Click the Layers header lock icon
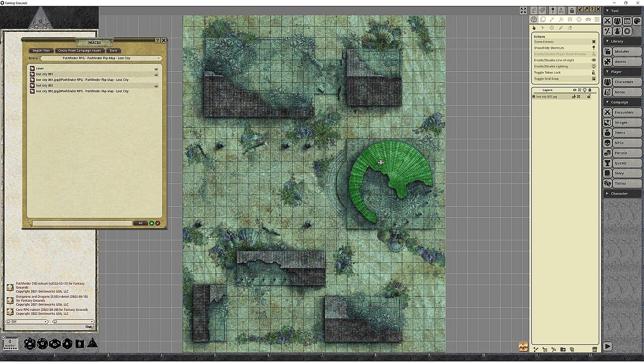The width and height of the screenshot is (644, 362). click(x=590, y=90)
